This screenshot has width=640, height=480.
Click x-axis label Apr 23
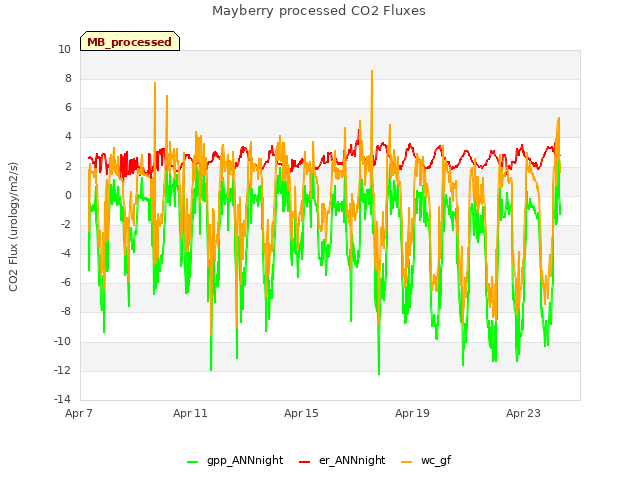tap(523, 413)
